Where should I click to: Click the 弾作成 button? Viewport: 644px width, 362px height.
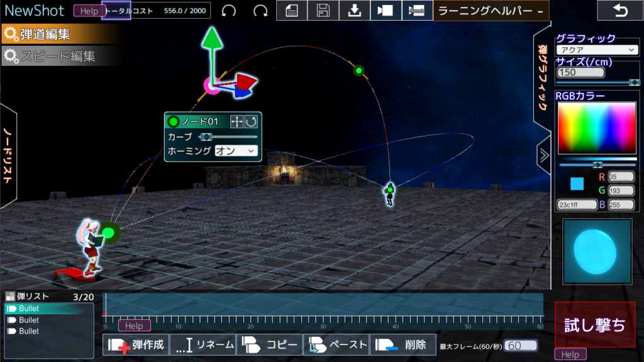[x=136, y=345]
